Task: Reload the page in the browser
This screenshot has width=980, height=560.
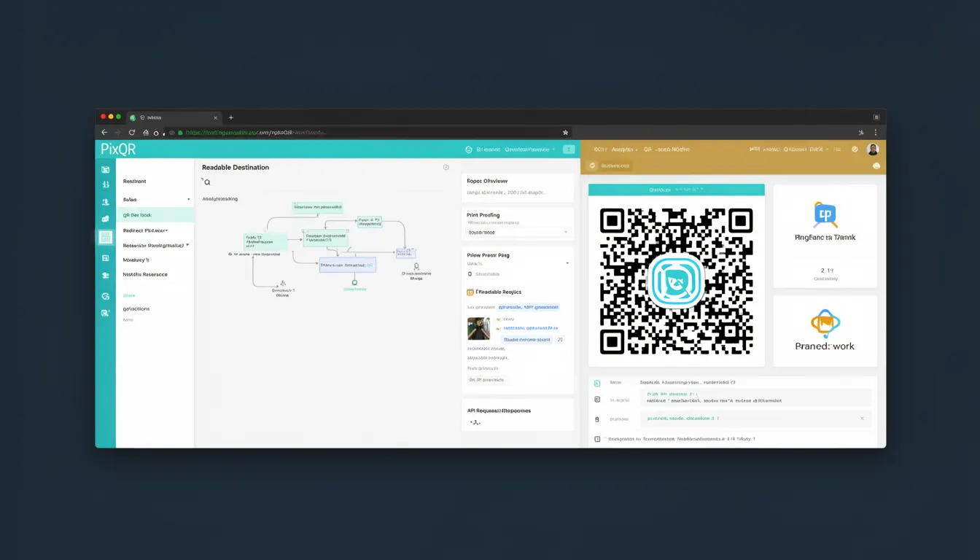Action: [132, 133]
